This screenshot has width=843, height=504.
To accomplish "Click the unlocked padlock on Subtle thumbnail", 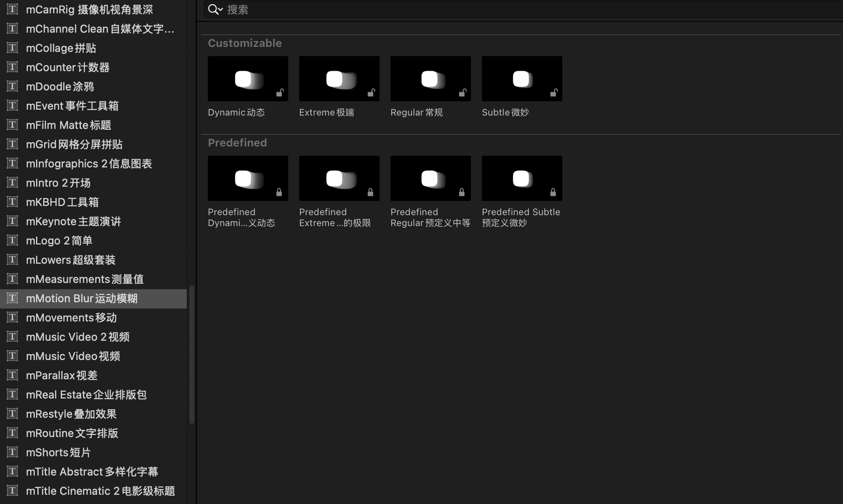I will pyautogui.click(x=554, y=93).
